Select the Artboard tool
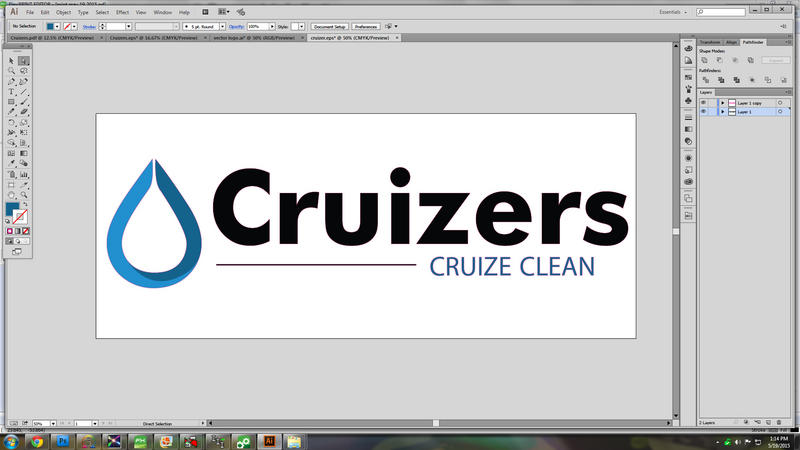The height and width of the screenshot is (450, 800). tap(11, 185)
